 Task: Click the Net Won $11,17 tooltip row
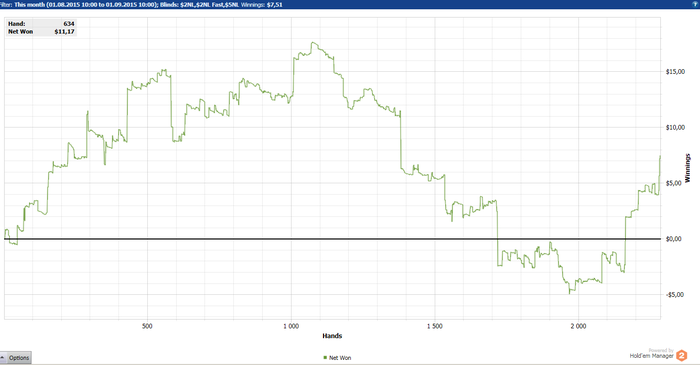(41, 32)
